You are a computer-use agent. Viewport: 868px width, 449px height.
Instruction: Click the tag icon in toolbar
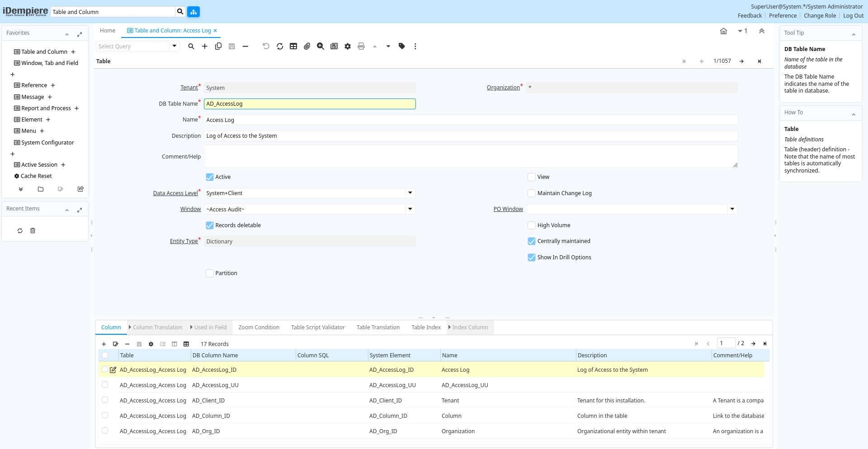(x=401, y=46)
